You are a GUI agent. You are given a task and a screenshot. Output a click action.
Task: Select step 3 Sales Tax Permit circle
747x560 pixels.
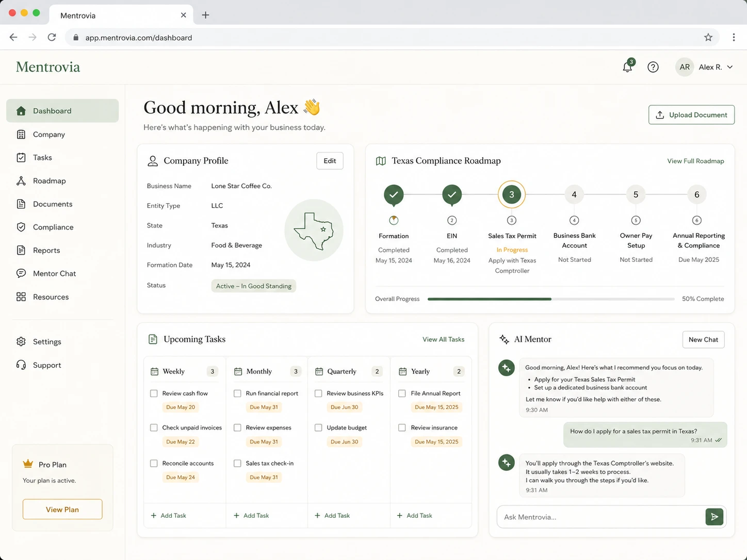point(512,194)
